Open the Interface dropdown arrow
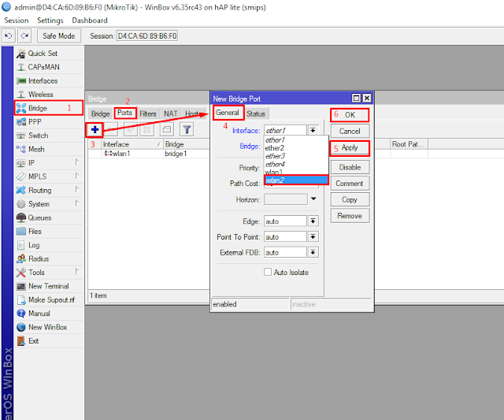The image size is (504, 420). pyautogui.click(x=313, y=130)
